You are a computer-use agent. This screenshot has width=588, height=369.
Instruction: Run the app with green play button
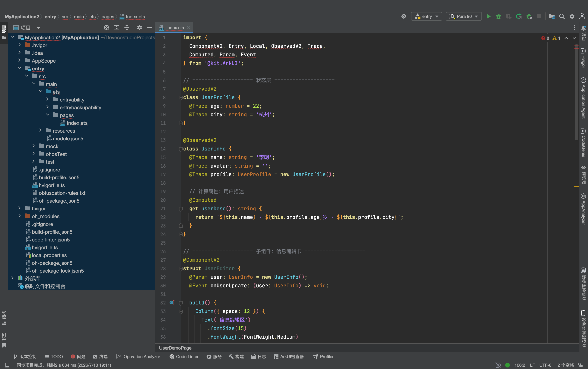[488, 16]
